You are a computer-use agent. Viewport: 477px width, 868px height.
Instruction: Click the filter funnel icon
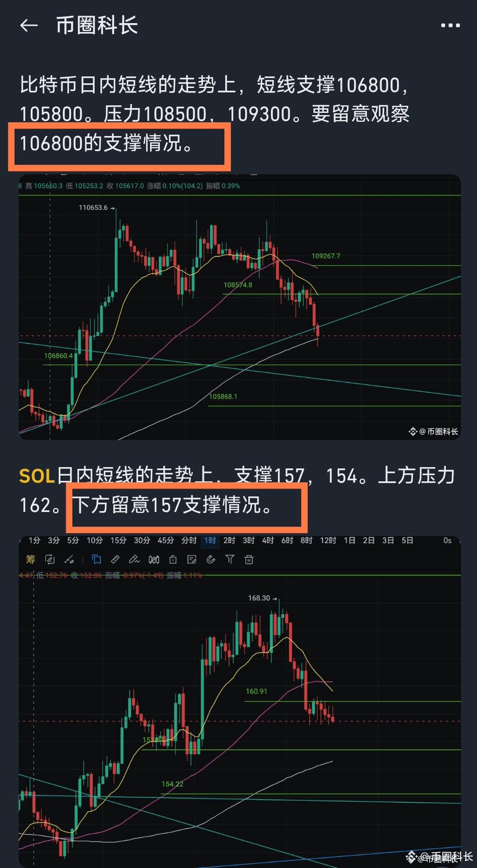230,559
